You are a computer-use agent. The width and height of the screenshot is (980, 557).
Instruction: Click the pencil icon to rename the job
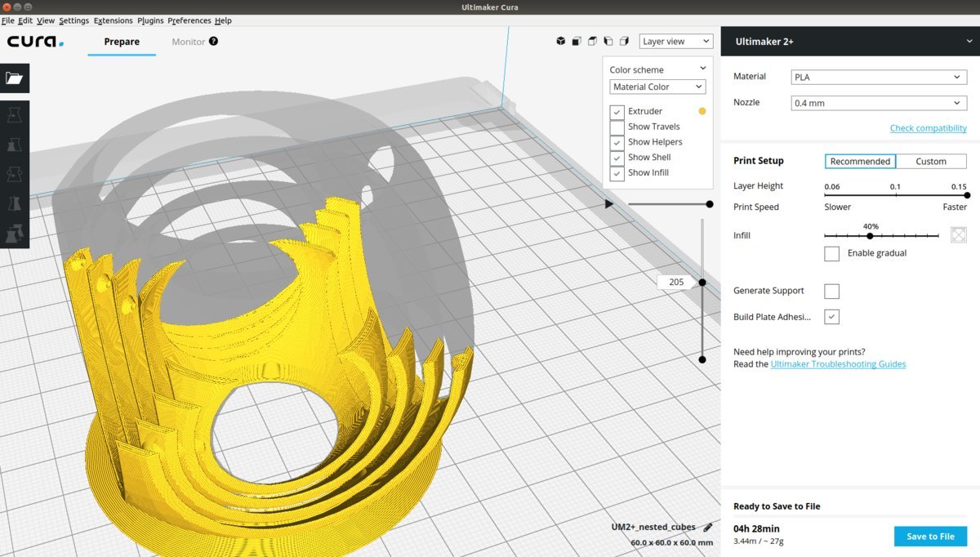(708, 528)
